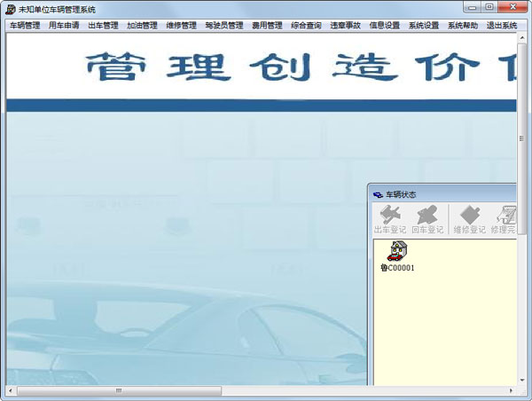Screen dimensions: 532x401
Task: Open the 信息设置 menu
Action: click(385, 26)
